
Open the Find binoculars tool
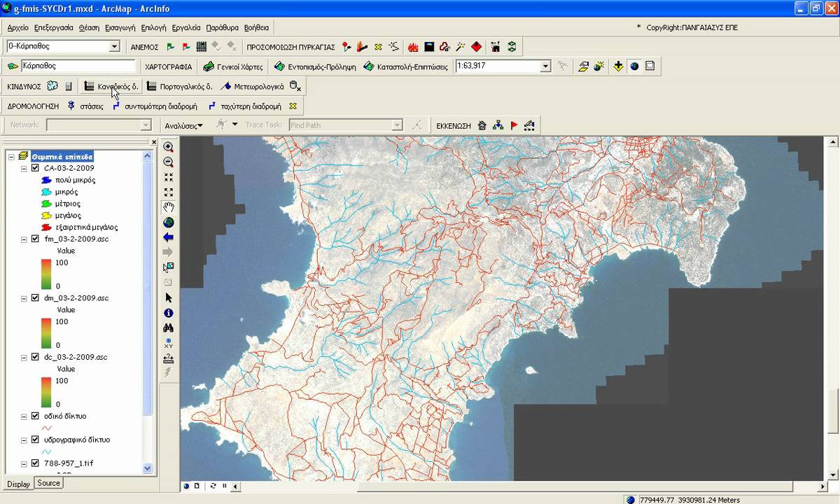pos(168,328)
